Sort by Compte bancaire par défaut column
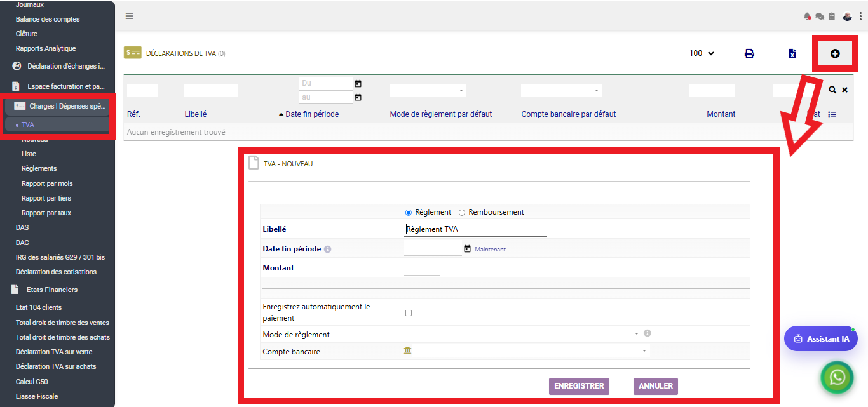 569,114
